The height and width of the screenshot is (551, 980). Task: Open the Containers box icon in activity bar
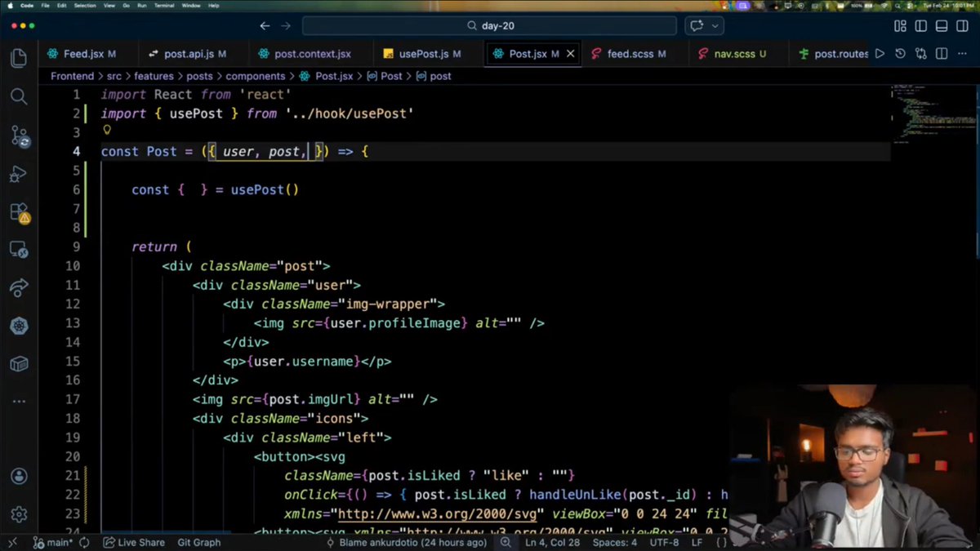tap(19, 364)
